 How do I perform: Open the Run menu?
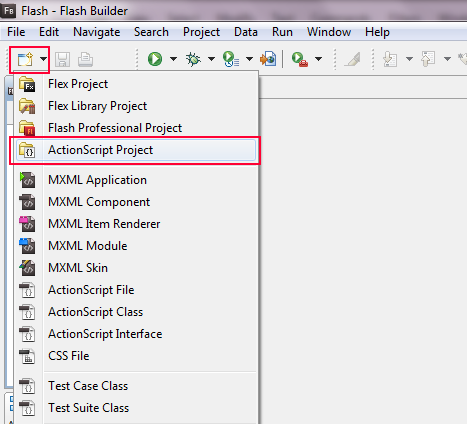282,32
